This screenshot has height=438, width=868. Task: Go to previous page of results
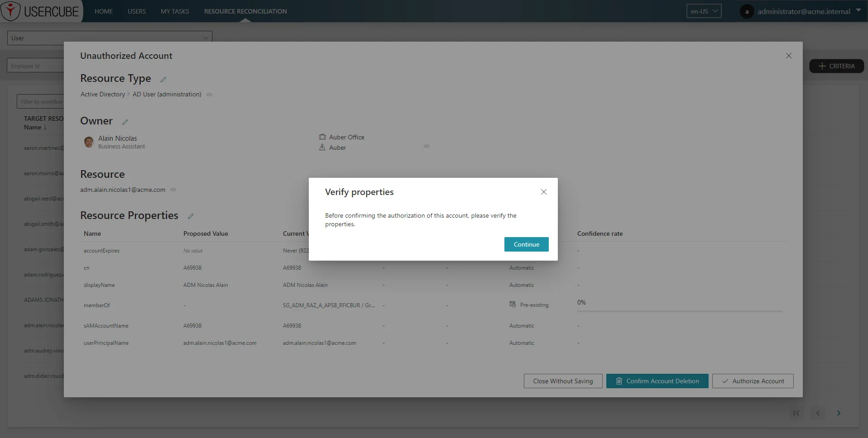[818, 413]
